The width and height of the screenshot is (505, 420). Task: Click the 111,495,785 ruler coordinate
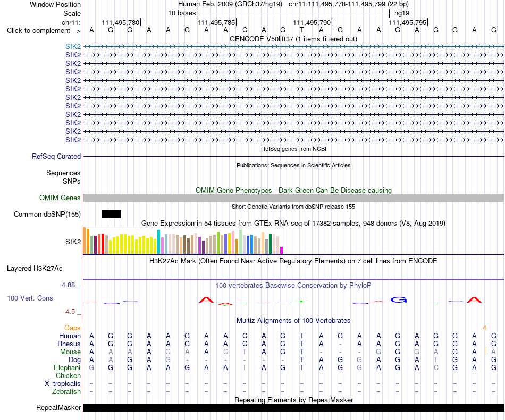click(216, 22)
